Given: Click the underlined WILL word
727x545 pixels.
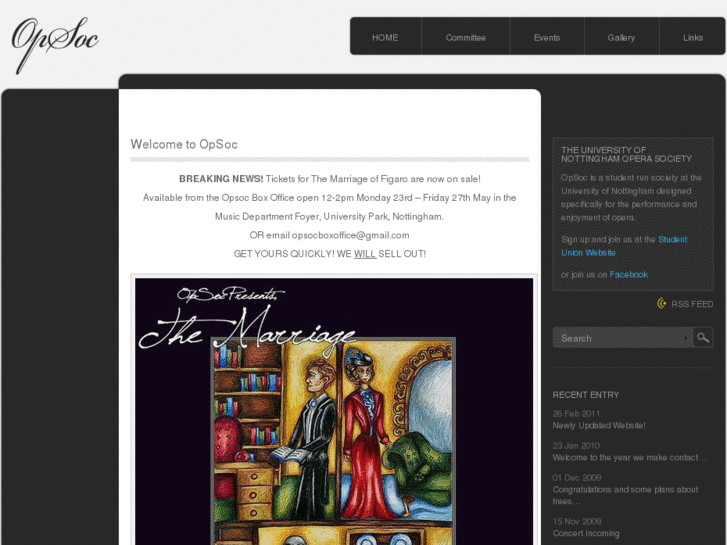Looking at the screenshot, I should [365, 254].
